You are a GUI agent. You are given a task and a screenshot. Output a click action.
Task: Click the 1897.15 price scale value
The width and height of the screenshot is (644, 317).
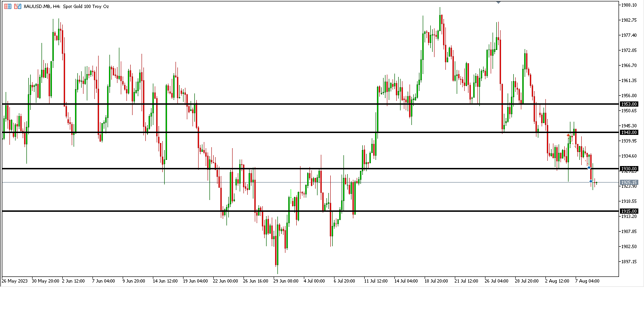pyautogui.click(x=629, y=262)
